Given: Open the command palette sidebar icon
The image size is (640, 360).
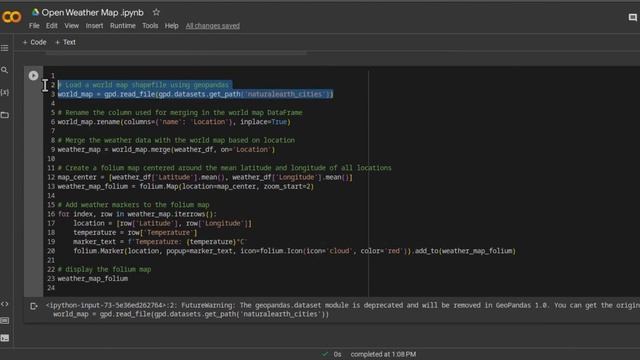Looking at the screenshot, I should coord(4,321).
